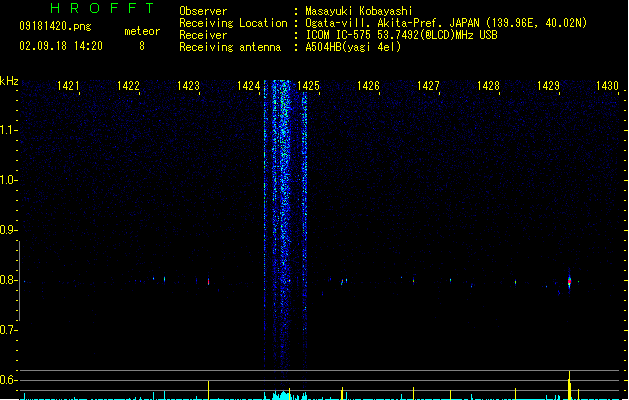This screenshot has width=629, height=400.
Task: Click the yellow intensity spike after 1423
Action: pyautogui.click(x=209, y=390)
